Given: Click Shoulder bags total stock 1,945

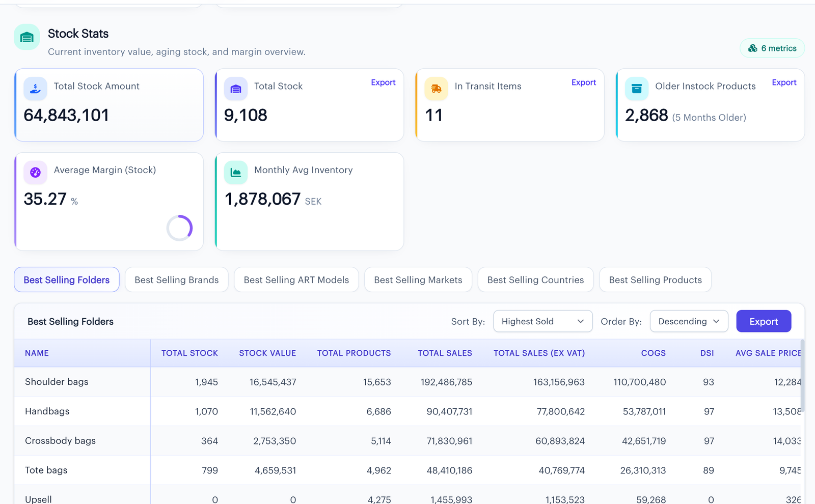Looking at the screenshot, I should 206,382.
